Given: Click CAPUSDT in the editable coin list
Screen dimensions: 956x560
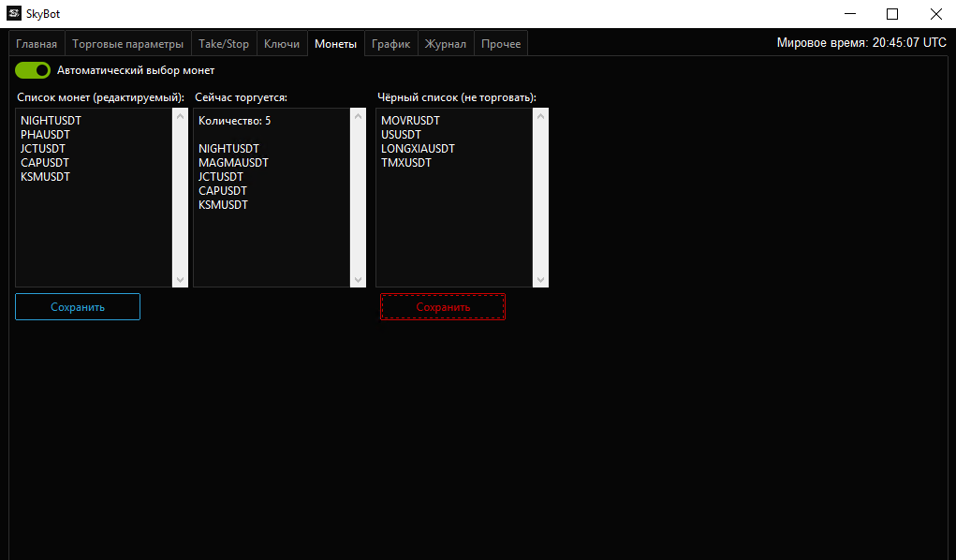Looking at the screenshot, I should tap(45, 163).
